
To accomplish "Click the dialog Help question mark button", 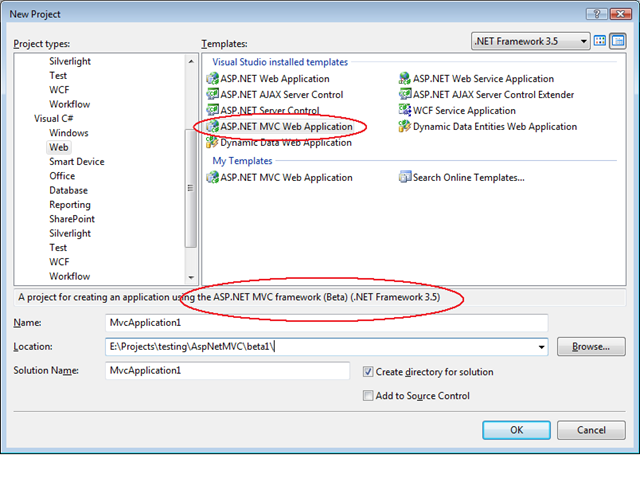I will [596, 14].
